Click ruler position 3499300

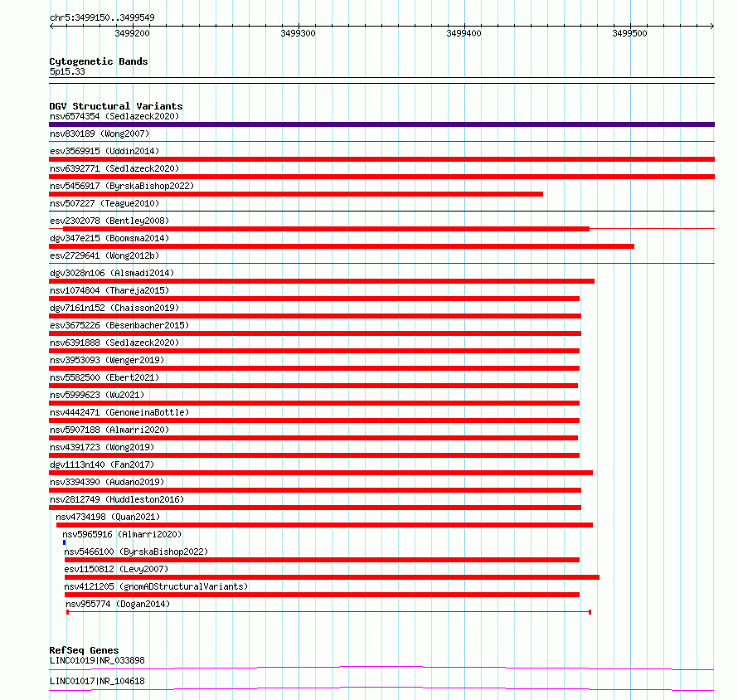298,33
